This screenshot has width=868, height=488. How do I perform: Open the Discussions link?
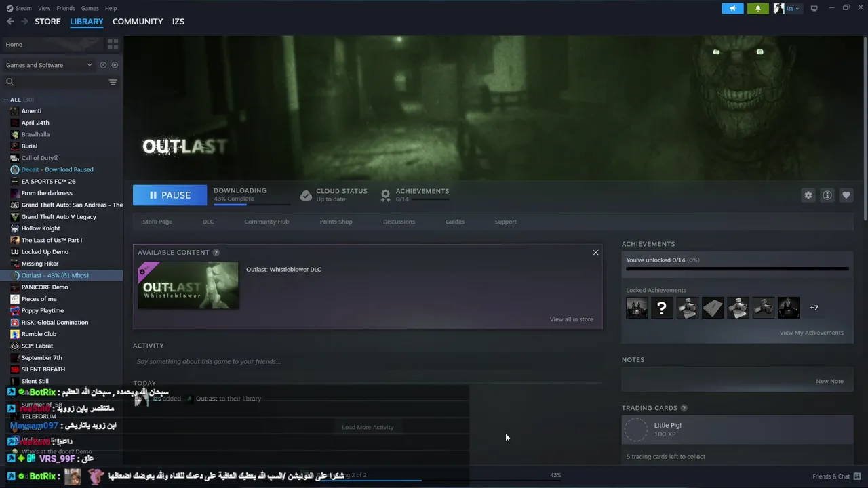[x=399, y=222]
